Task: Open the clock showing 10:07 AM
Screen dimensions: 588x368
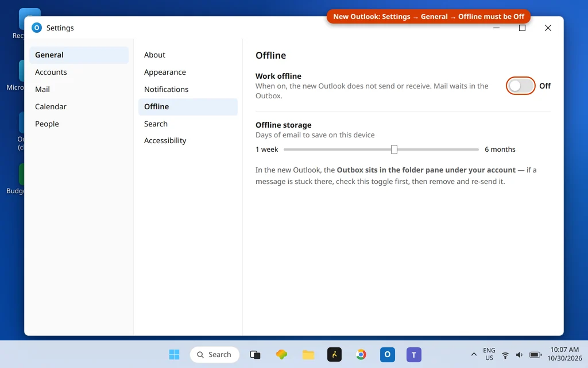Action: (564, 354)
